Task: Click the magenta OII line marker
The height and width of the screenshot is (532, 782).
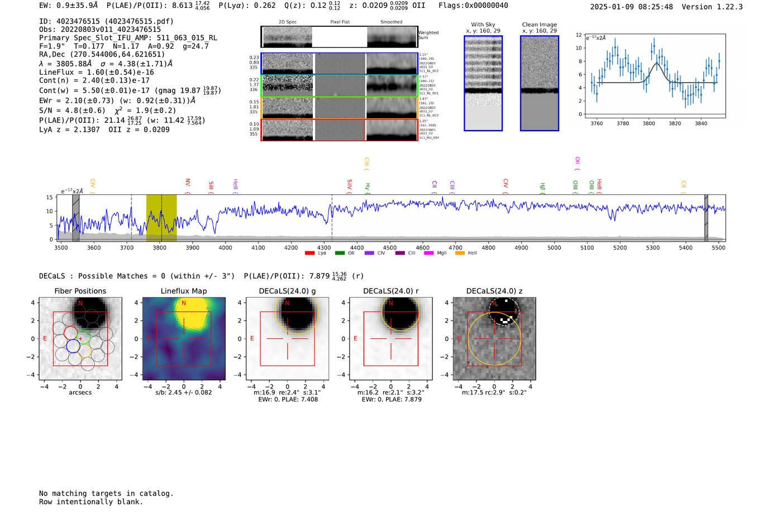Action: point(578,164)
